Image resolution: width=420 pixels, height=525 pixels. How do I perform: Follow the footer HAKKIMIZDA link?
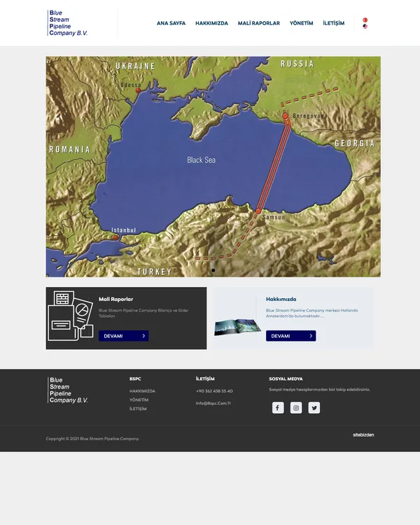(142, 391)
